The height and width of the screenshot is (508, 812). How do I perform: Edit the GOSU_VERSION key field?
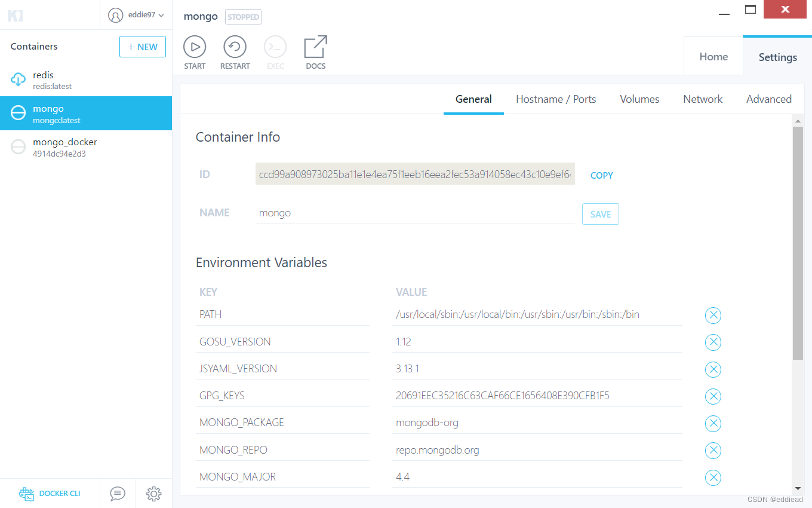click(282, 342)
